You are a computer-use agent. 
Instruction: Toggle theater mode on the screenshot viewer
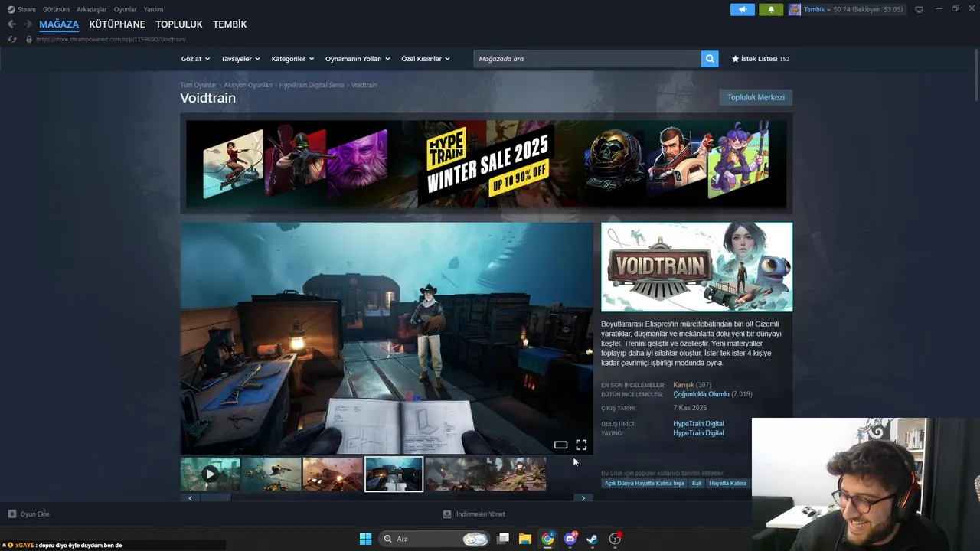(x=560, y=445)
